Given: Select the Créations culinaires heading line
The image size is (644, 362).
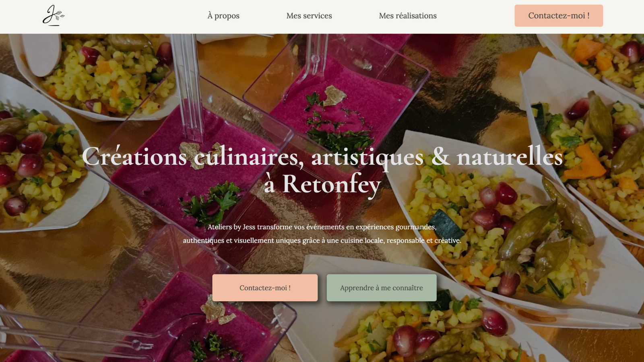Looking at the screenshot, I should pos(322,157).
